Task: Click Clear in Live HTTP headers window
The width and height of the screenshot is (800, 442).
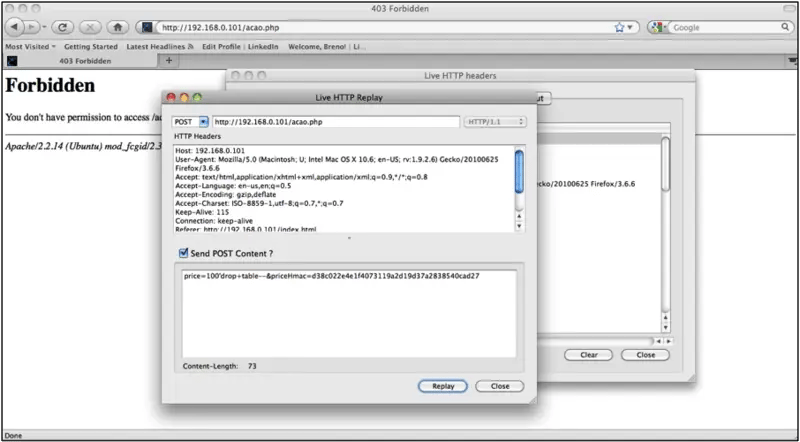Action: [x=588, y=355]
